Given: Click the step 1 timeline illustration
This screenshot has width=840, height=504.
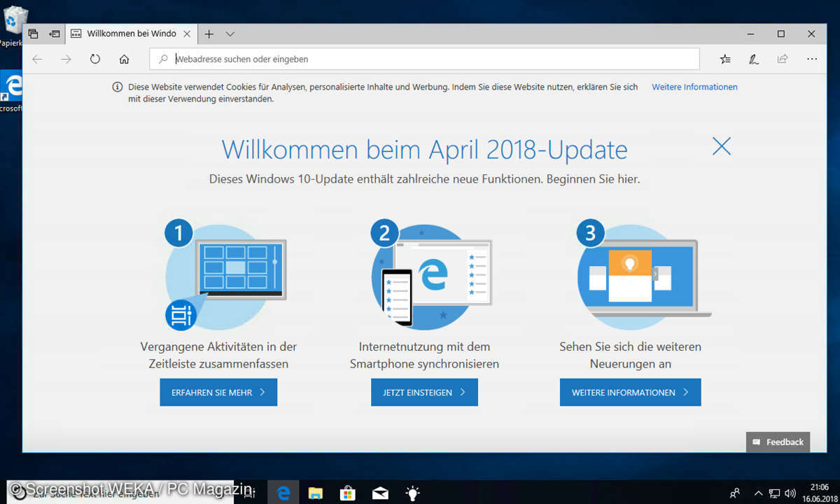Looking at the screenshot, I should (225, 275).
